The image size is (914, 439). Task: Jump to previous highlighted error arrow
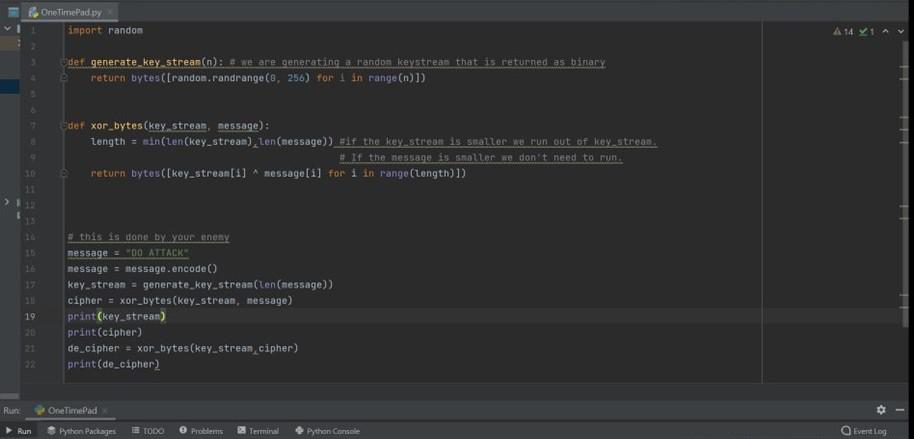(x=885, y=31)
